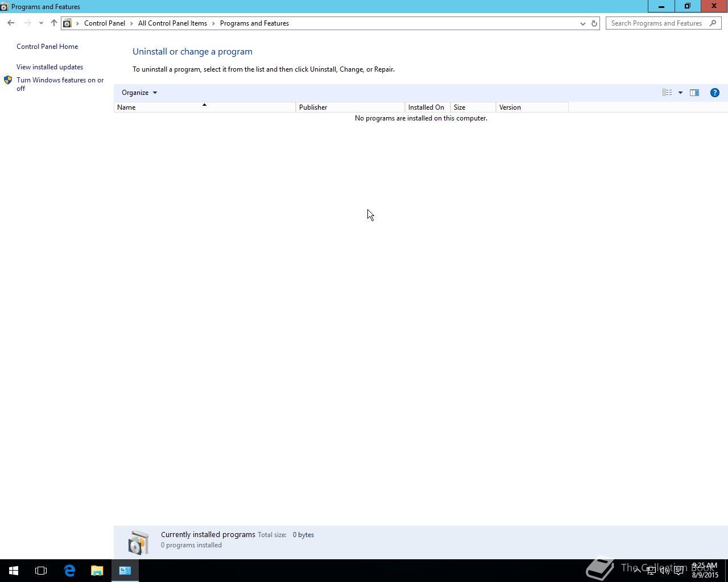The width and height of the screenshot is (728, 582).
Task: Click the installed programs disc icon
Action: pyautogui.click(x=138, y=542)
